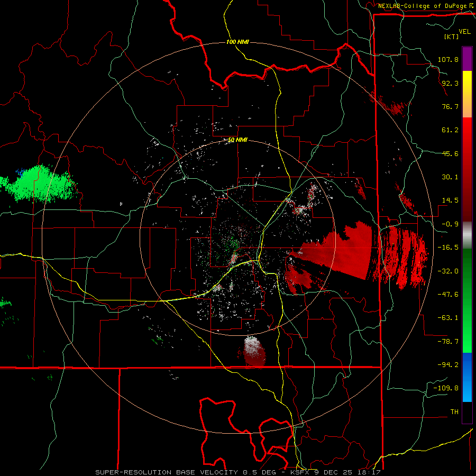Select the 14.5 scale value

450,200
